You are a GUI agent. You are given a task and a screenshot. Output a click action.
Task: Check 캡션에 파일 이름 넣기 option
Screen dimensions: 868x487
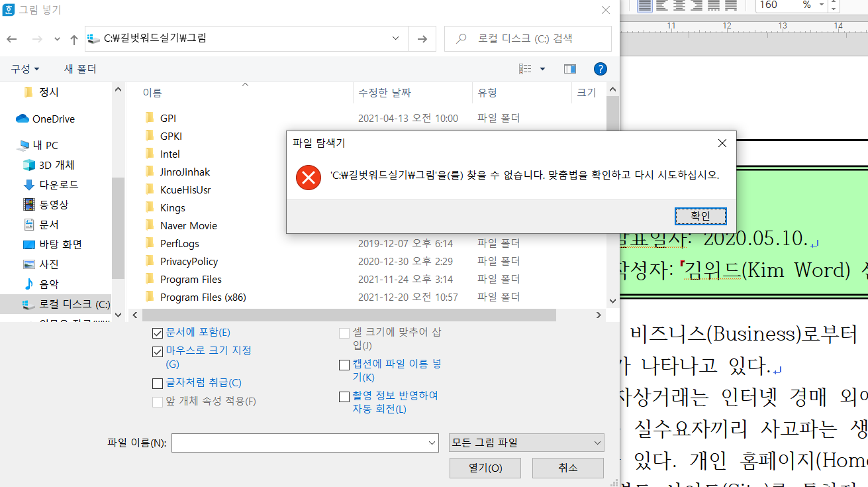tap(344, 365)
